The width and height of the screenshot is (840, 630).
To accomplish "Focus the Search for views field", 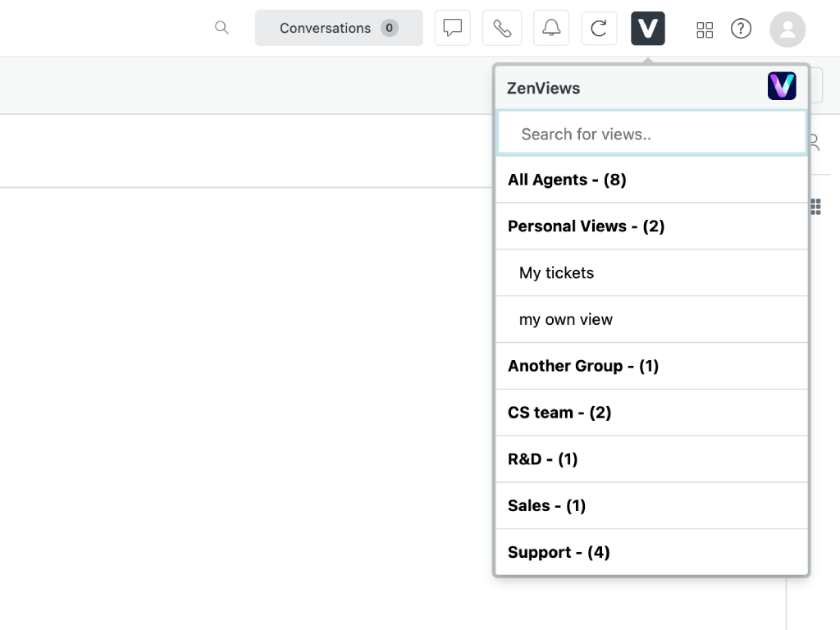I will pos(651,134).
